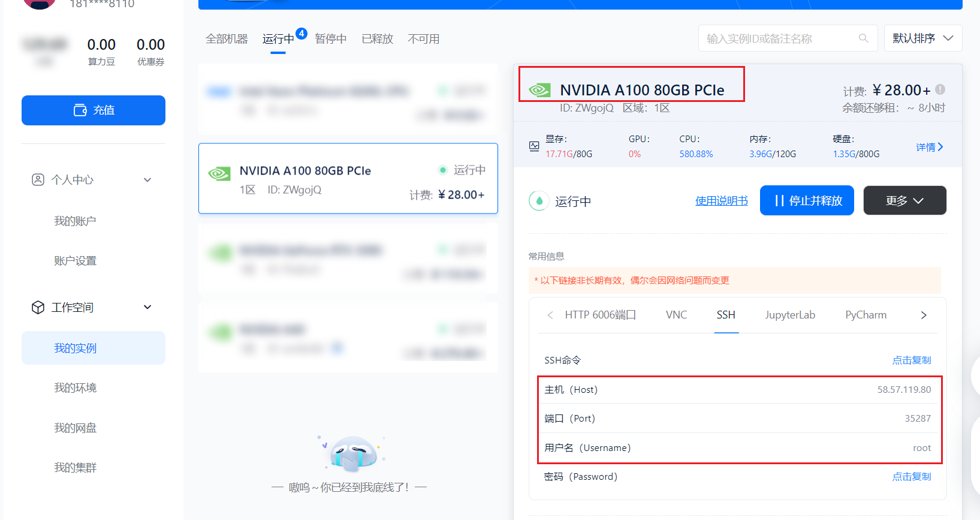Click the CPU usage 580.88%
This screenshot has height=520, width=980.
696,154
